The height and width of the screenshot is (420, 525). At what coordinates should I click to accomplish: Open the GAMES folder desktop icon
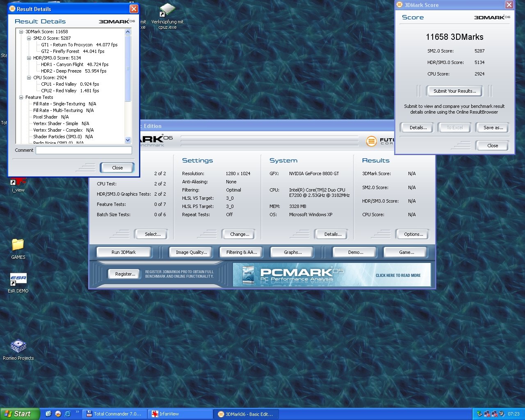pyautogui.click(x=18, y=249)
